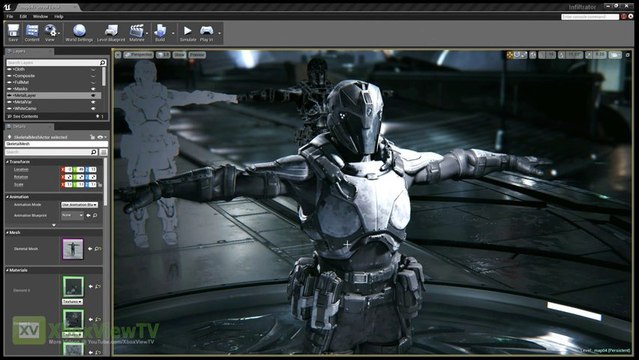This screenshot has height=360, width=639.
Task: Open the File menu
Action: point(10,16)
